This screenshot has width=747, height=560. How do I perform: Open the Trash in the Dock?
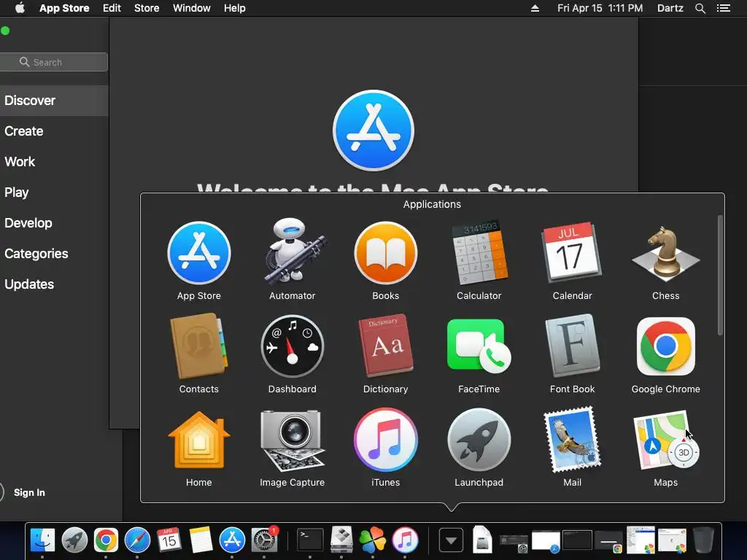(x=703, y=540)
